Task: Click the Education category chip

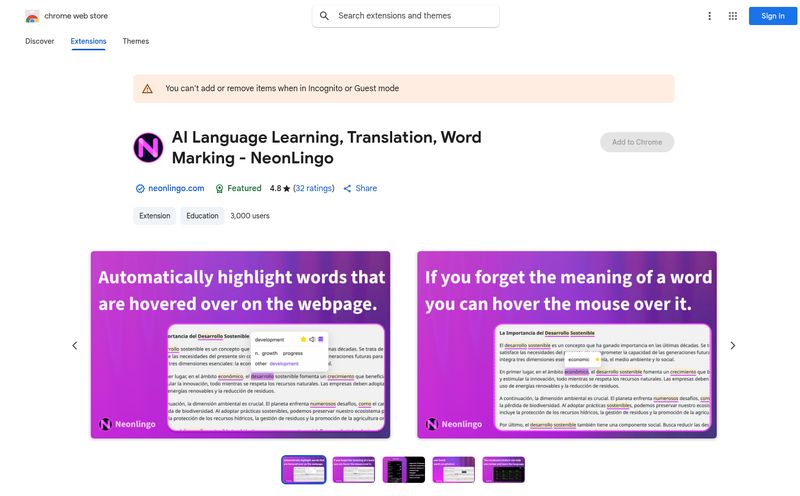Action: (x=202, y=216)
